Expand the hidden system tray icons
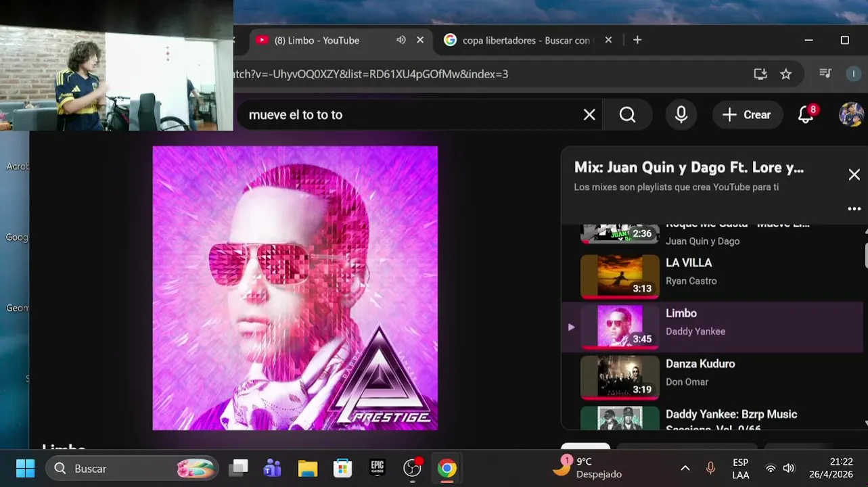 (685, 468)
